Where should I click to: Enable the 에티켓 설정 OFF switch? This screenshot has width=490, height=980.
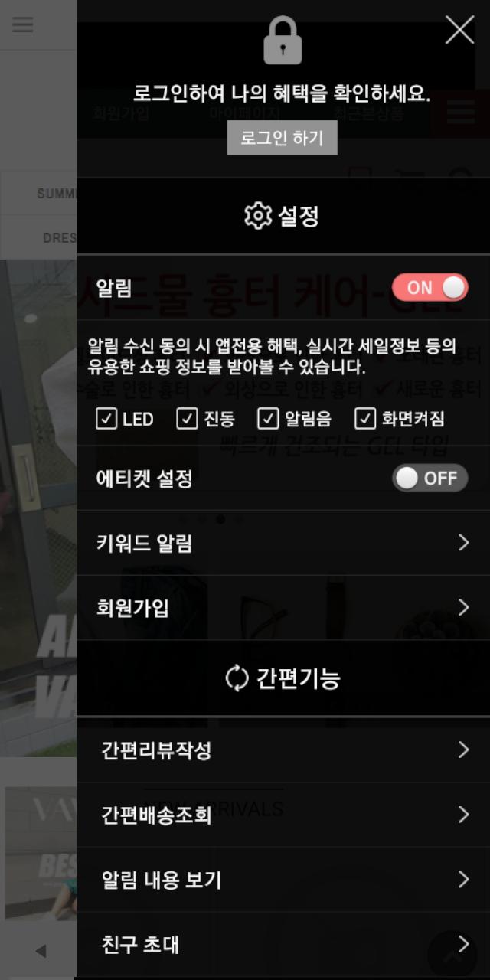click(430, 479)
